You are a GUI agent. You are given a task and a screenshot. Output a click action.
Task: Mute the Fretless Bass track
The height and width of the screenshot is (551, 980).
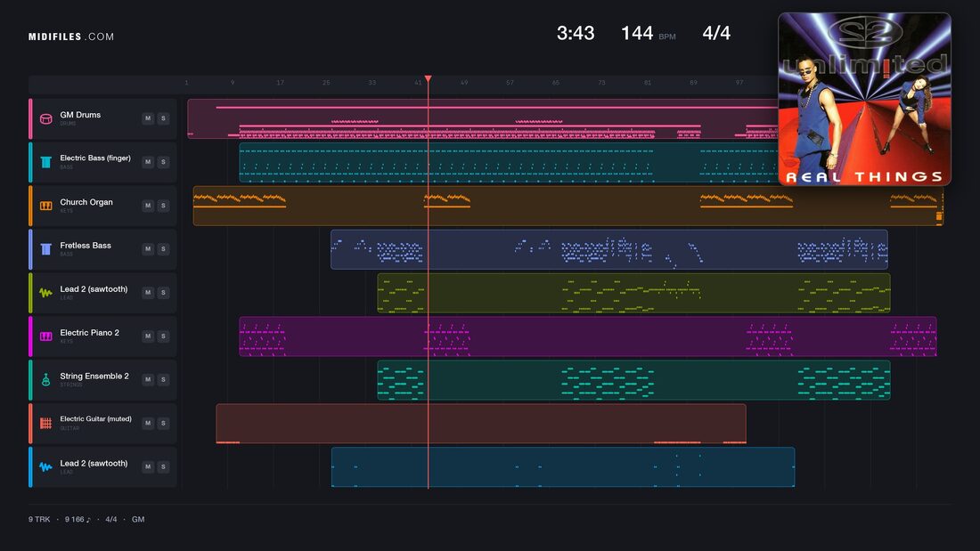[148, 248]
